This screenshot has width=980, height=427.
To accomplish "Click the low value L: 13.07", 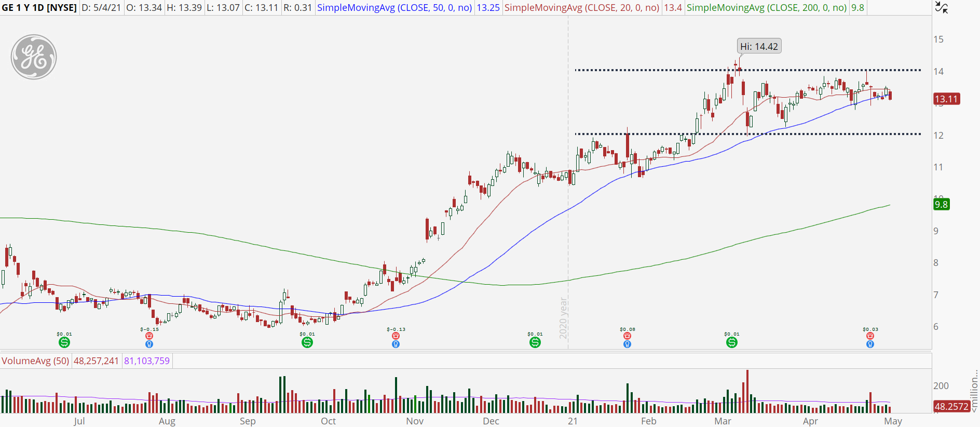I will (x=223, y=8).
